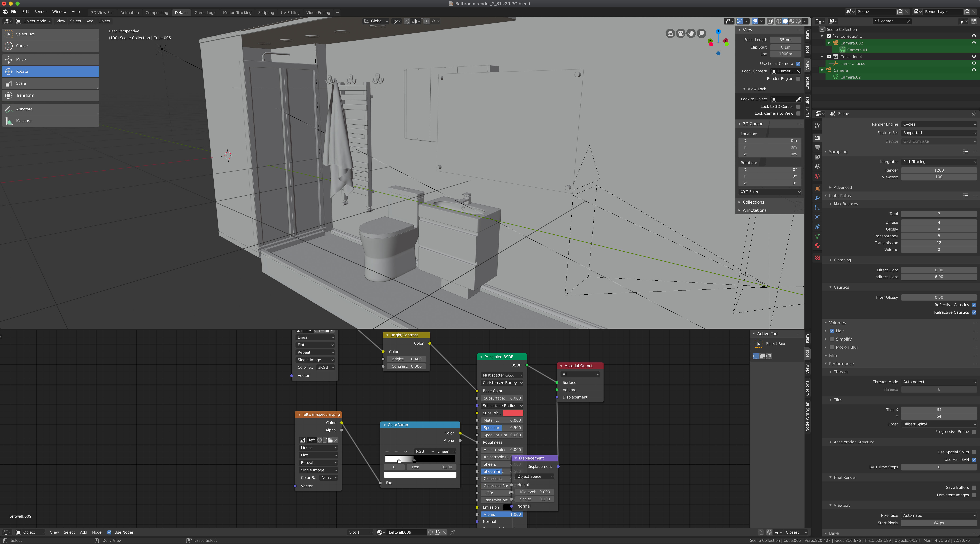Activate the Move tool

tap(51, 59)
